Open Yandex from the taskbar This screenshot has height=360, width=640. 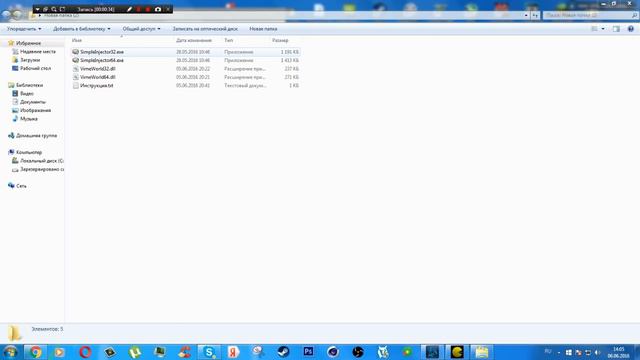[x=233, y=352]
